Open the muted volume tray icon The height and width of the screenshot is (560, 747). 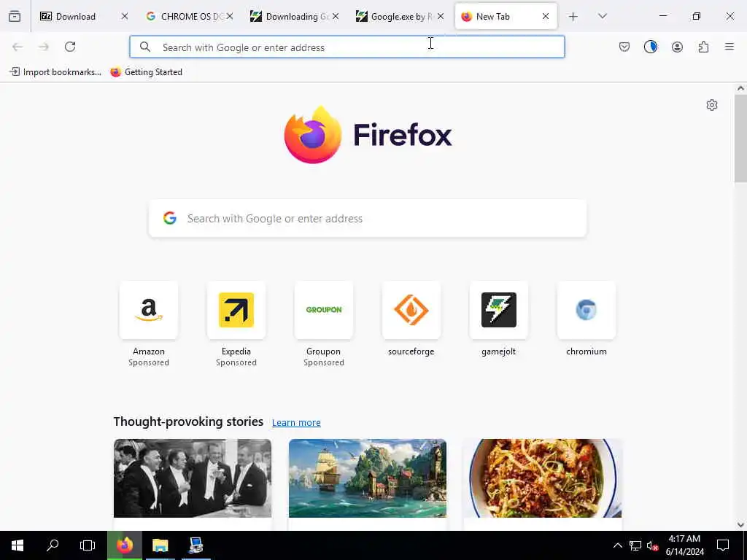[x=652, y=545]
